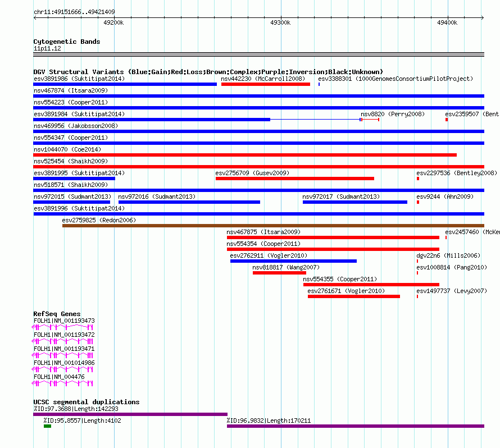Click the blue nsv972015 (Sudmant2013) bar
Screen dimensions: 500x448
(72, 202)
